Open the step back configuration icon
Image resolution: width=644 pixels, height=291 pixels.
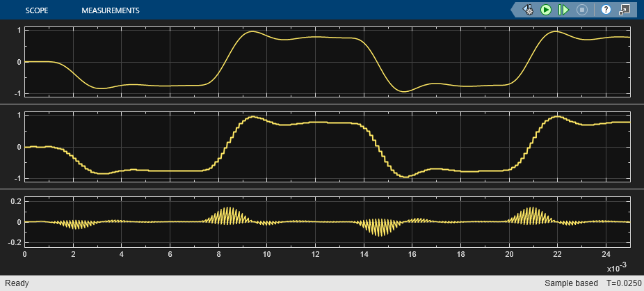click(528, 10)
